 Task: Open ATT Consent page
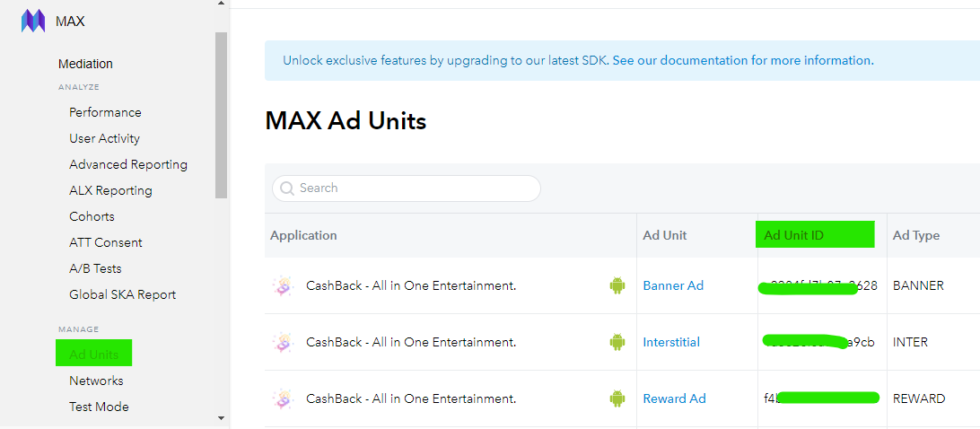pos(106,242)
